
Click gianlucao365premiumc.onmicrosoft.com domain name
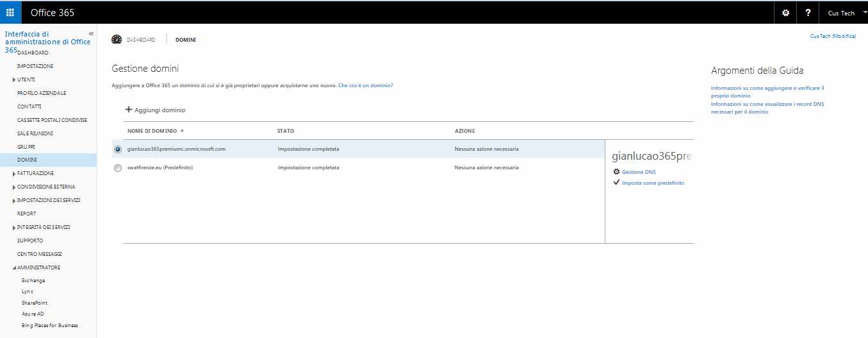click(176, 149)
